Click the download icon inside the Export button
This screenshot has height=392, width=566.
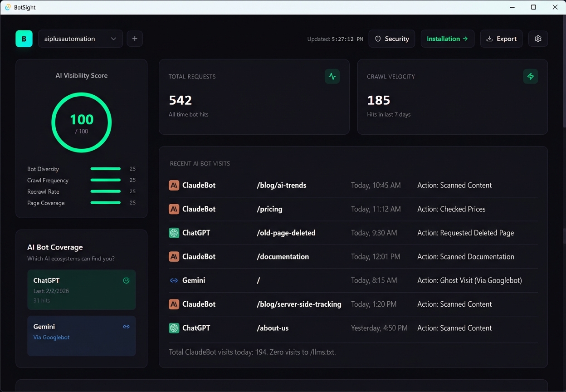(x=489, y=39)
